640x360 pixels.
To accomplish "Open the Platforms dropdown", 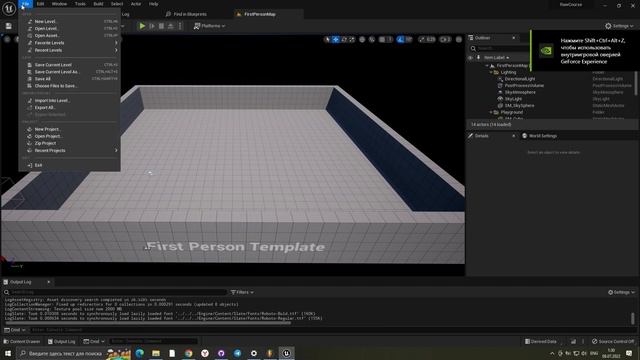I will (x=209, y=26).
